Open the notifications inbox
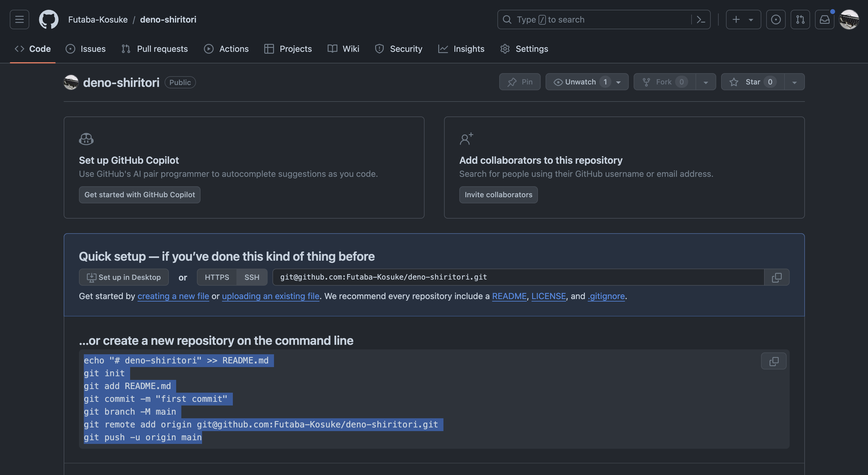The image size is (868, 475). (824, 20)
